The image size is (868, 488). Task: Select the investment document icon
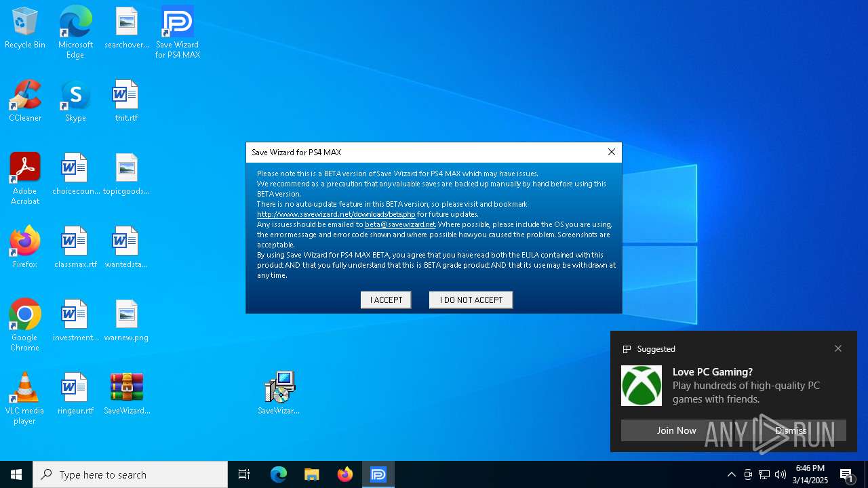point(75,321)
